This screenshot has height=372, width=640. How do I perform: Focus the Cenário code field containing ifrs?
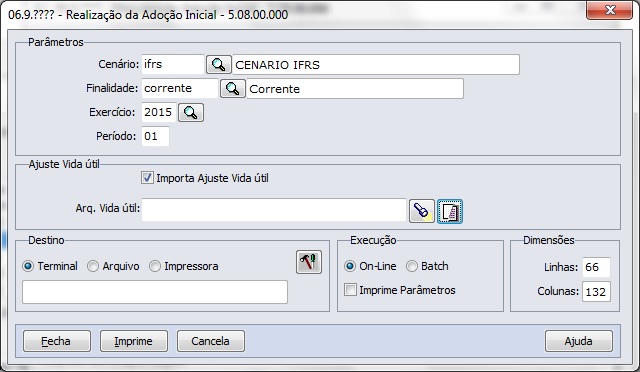[172, 65]
